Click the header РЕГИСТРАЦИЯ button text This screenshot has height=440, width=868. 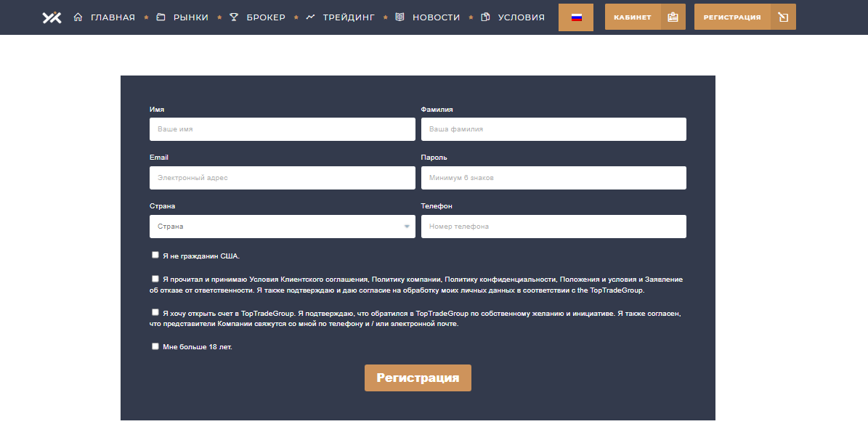[x=732, y=17]
